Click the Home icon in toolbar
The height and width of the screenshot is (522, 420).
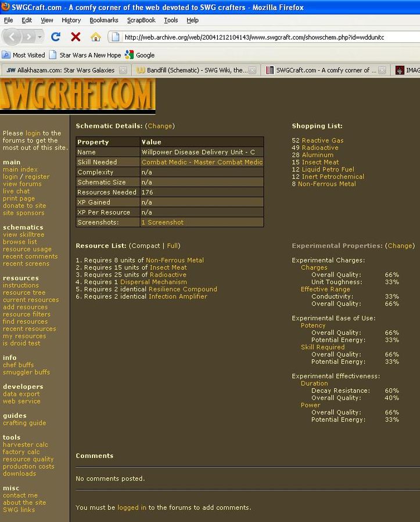pyautogui.click(x=95, y=37)
